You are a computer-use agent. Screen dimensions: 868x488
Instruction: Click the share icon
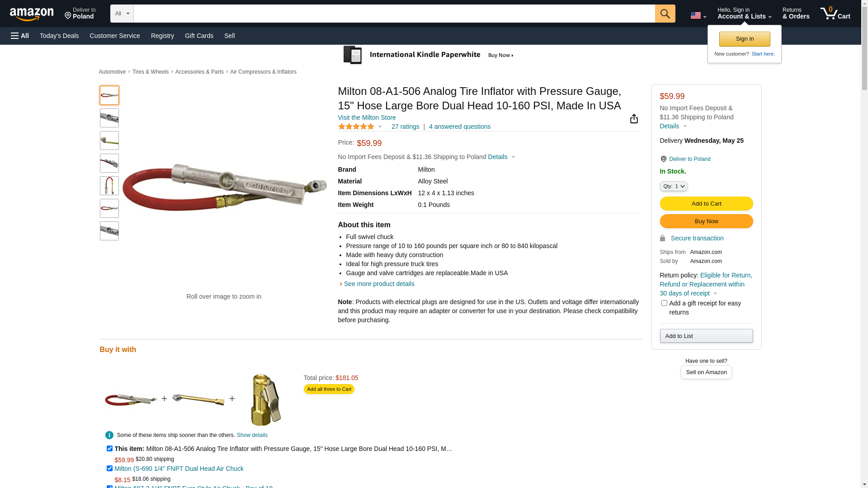coord(634,119)
